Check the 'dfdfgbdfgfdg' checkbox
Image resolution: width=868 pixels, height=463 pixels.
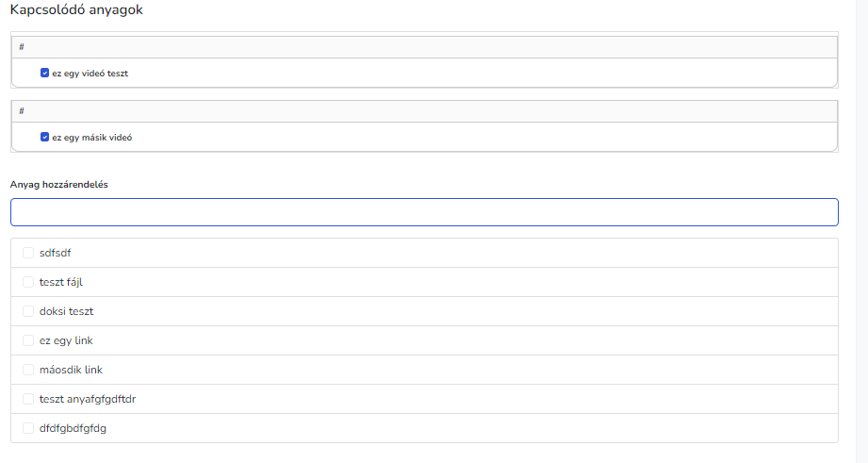tap(28, 428)
